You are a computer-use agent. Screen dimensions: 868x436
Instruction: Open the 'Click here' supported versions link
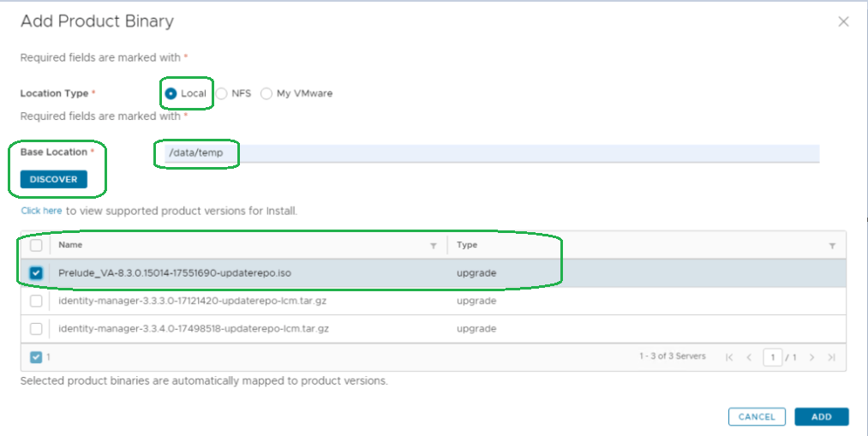(x=41, y=210)
